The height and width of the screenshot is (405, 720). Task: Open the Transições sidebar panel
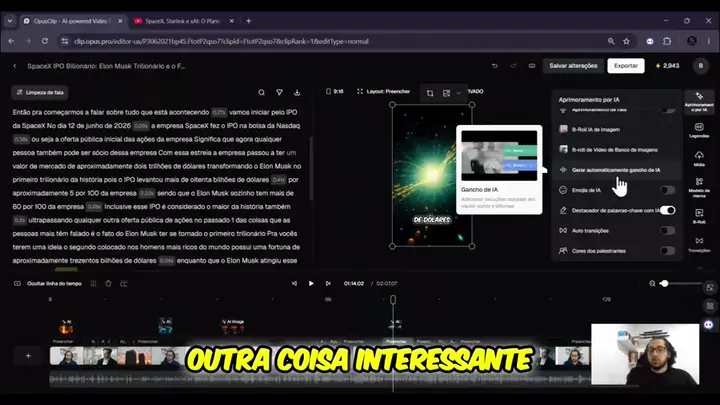point(699,244)
